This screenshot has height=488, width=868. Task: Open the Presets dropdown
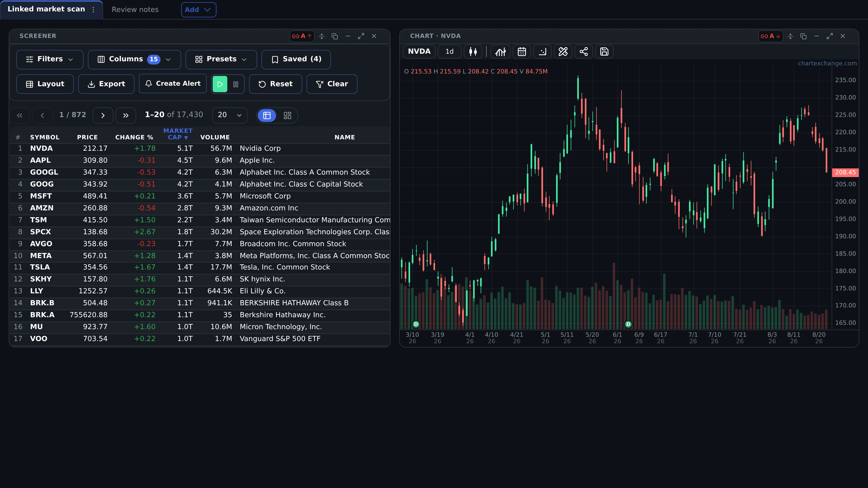click(221, 59)
